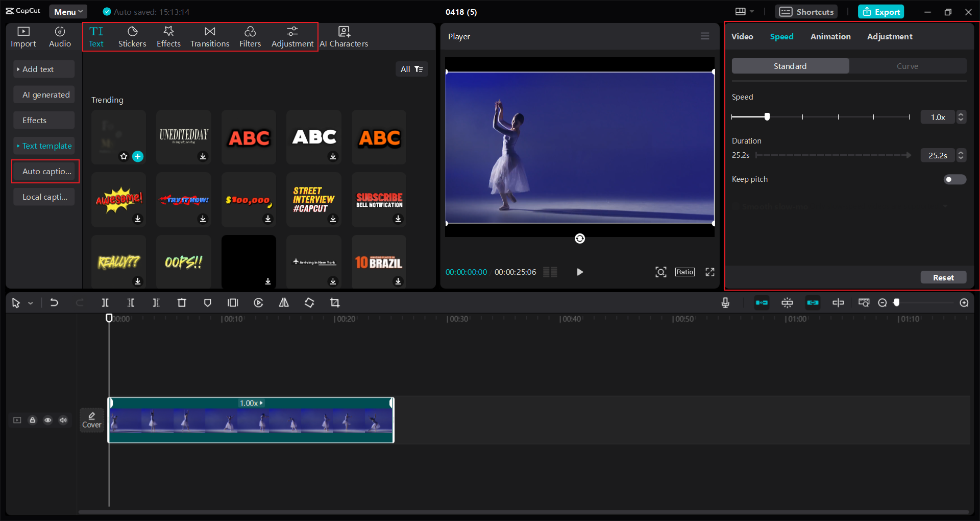Viewport: 980px width, 521px height.
Task: Click the Ratio button in Player
Action: 684,272
